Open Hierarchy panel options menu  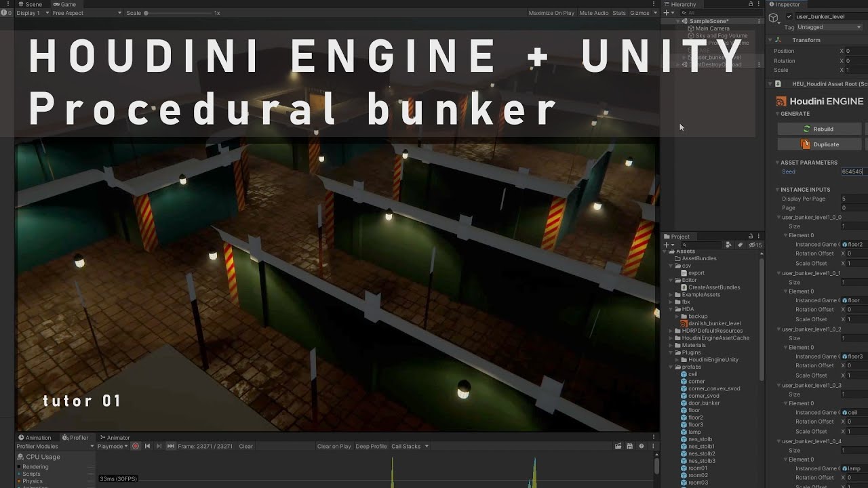(x=759, y=4)
